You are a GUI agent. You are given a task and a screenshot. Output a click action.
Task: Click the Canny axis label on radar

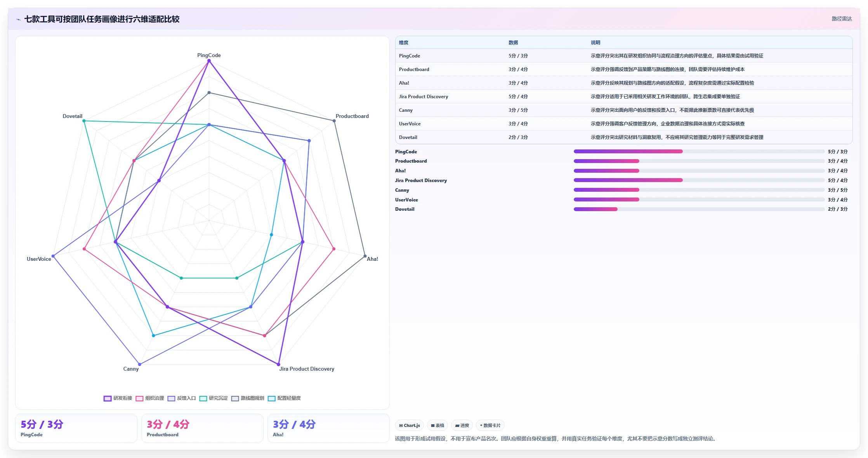[131, 369]
